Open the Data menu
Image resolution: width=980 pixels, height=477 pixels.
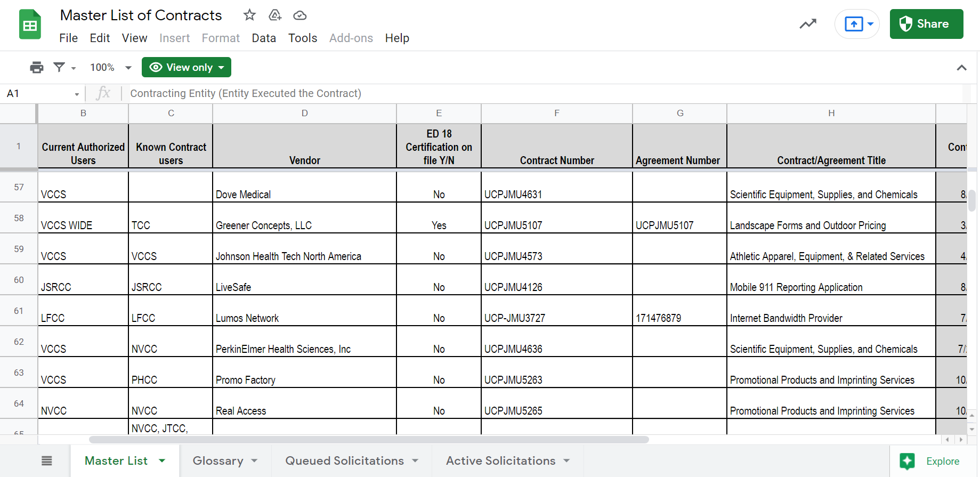(264, 38)
